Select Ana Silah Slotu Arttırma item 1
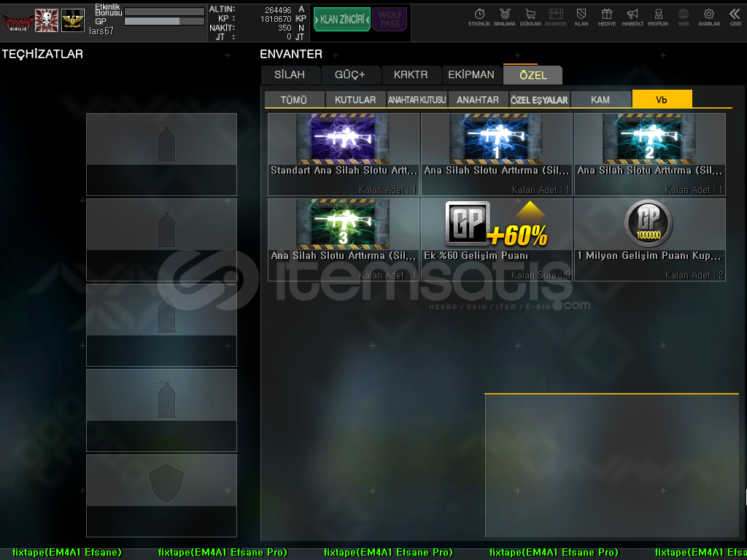Screen dimensions: 747x560 pos(496,155)
